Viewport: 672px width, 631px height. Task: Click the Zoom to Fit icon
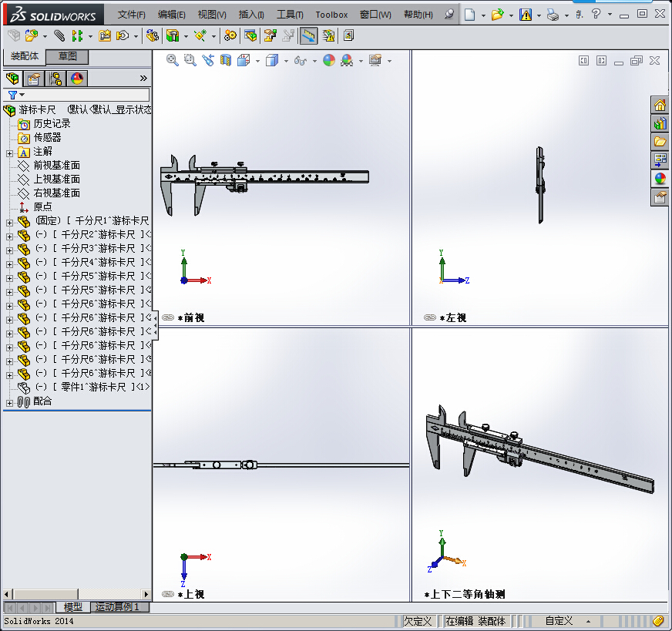tap(173, 60)
